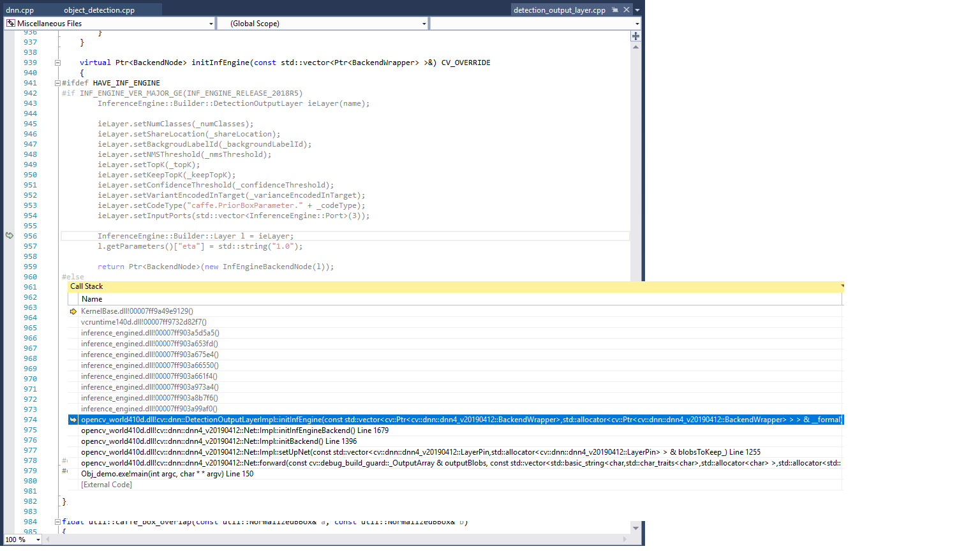Click code line ieLayer.setCodeType

232,205
